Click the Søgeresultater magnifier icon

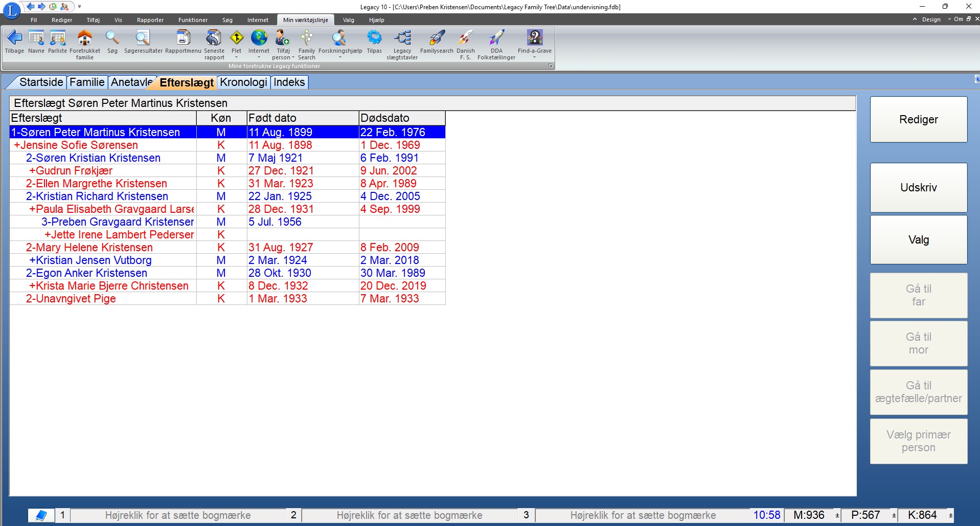[143, 38]
